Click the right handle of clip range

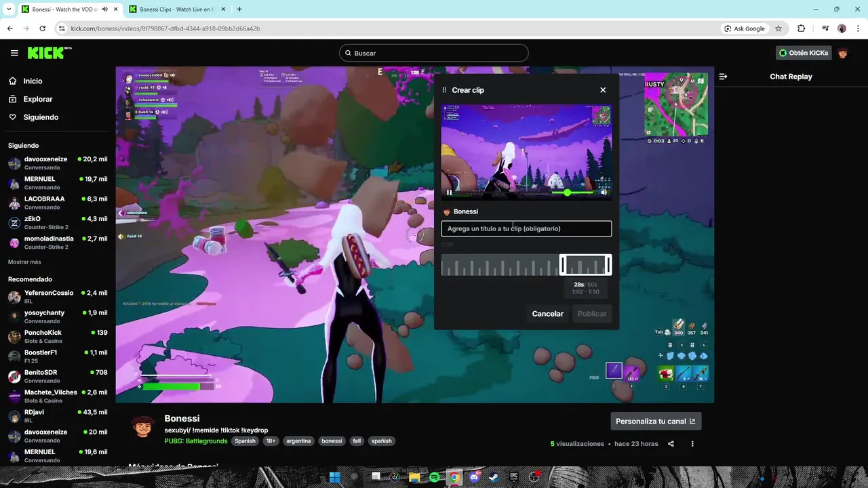tap(608, 265)
